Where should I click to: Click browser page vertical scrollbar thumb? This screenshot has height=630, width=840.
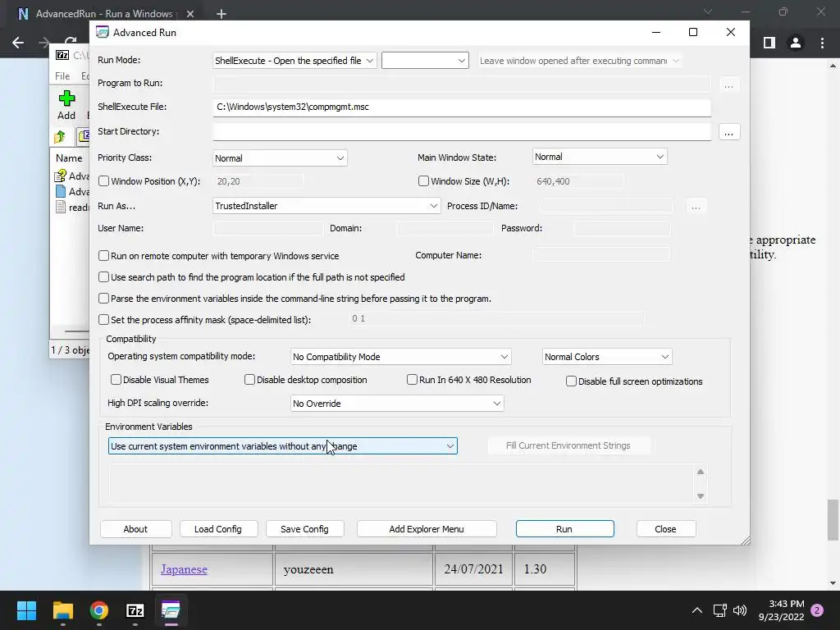[x=832, y=520]
